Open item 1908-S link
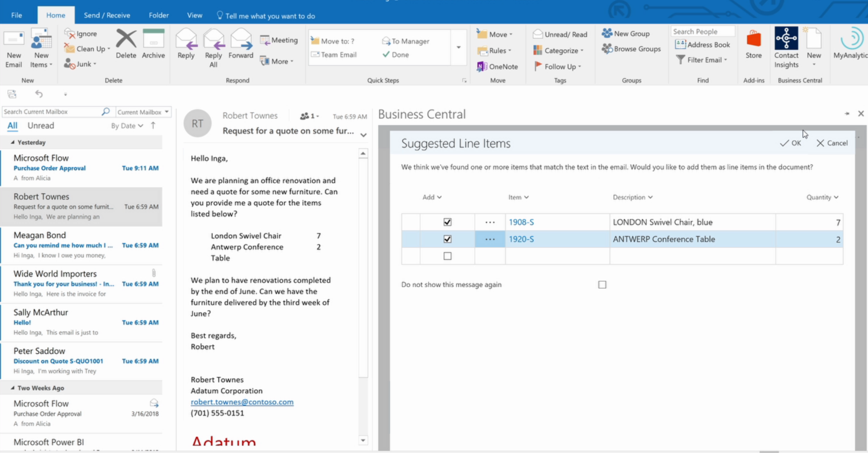The image size is (868, 453). [x=521, y=222]
